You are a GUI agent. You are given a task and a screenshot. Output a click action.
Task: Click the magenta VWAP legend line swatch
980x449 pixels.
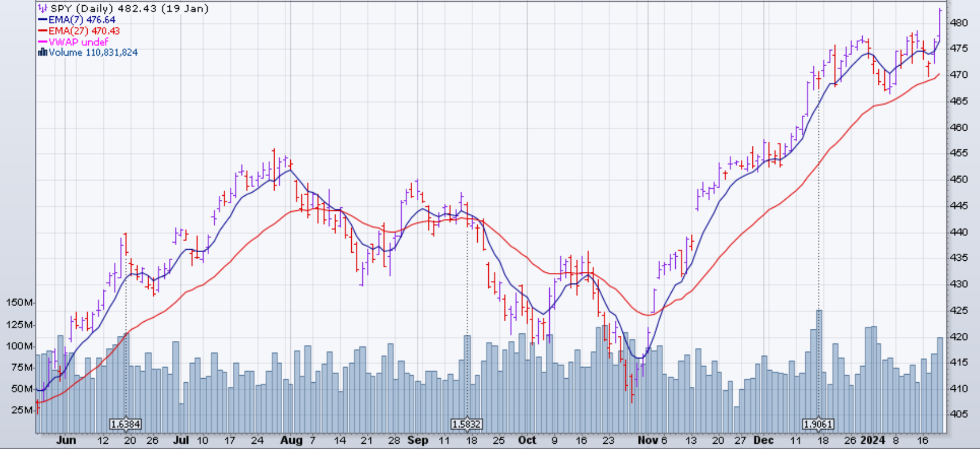tap(43, 42)
